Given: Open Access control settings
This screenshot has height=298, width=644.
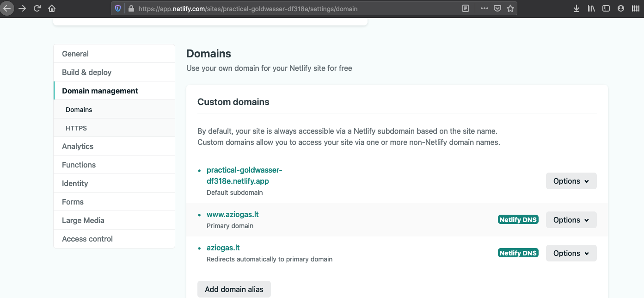Looking at the screenshot, I should click(x=87, y=239).
